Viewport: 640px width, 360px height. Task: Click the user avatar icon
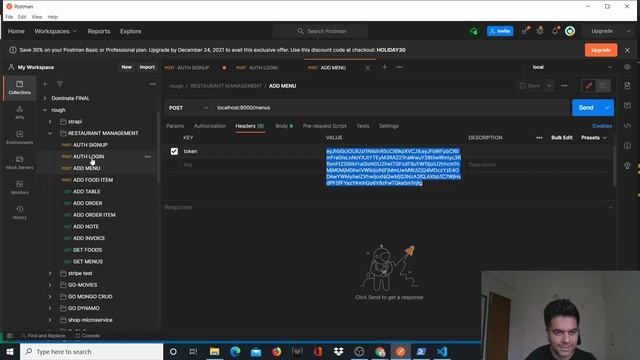pos(570,31)
